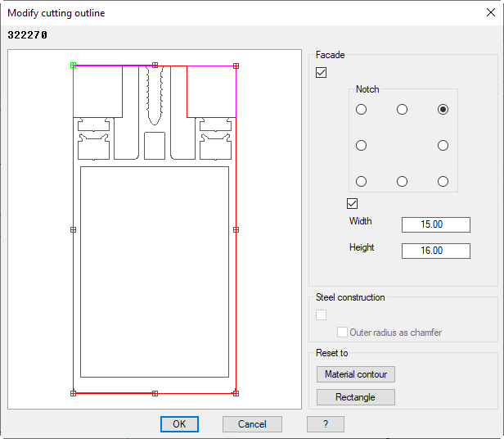Uncheck the Facade checkbox
Image resolution: width=504 pixels, height=439 pixels.
click(x=322, y=73)
